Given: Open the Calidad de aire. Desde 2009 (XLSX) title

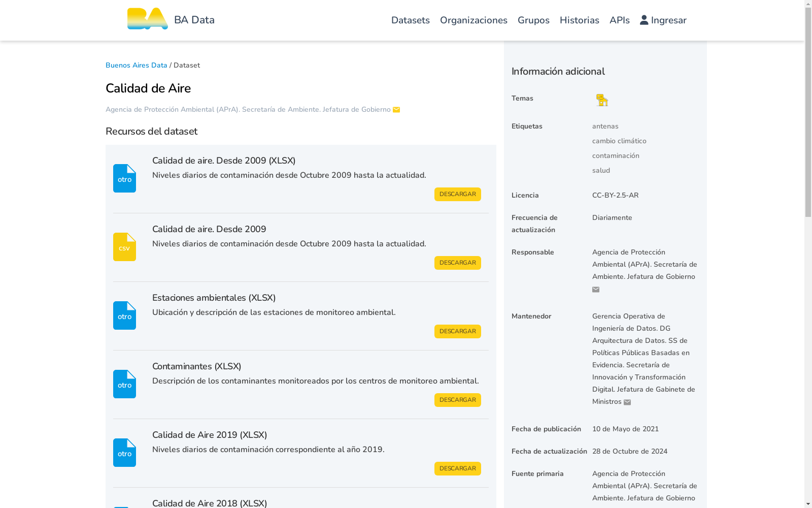Looking at the screenshot, I should 224,161.
